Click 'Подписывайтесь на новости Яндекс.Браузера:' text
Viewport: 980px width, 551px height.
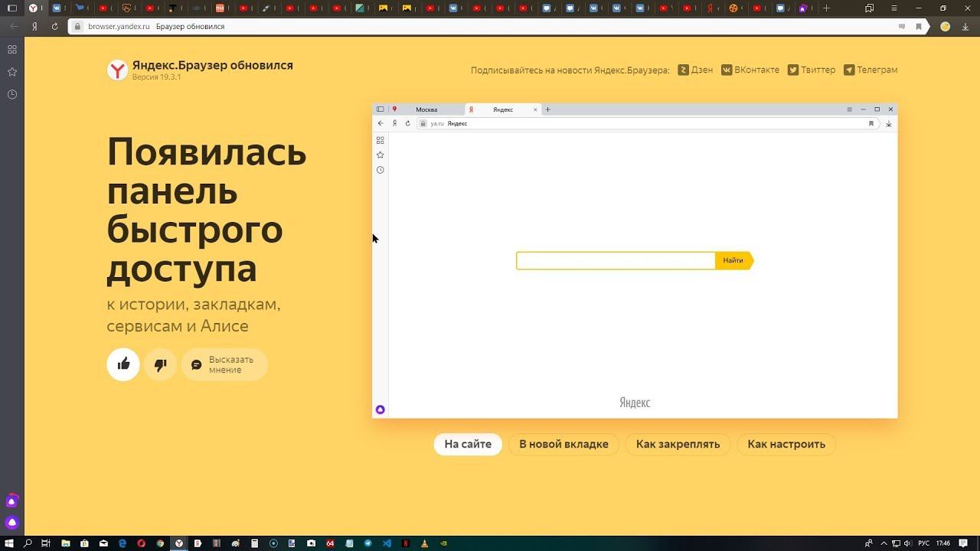pos(570,70)
